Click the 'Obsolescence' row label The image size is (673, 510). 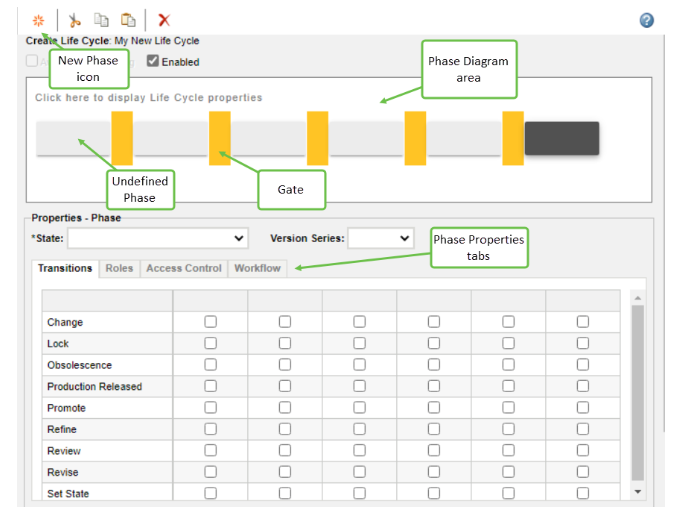(79, 365)
